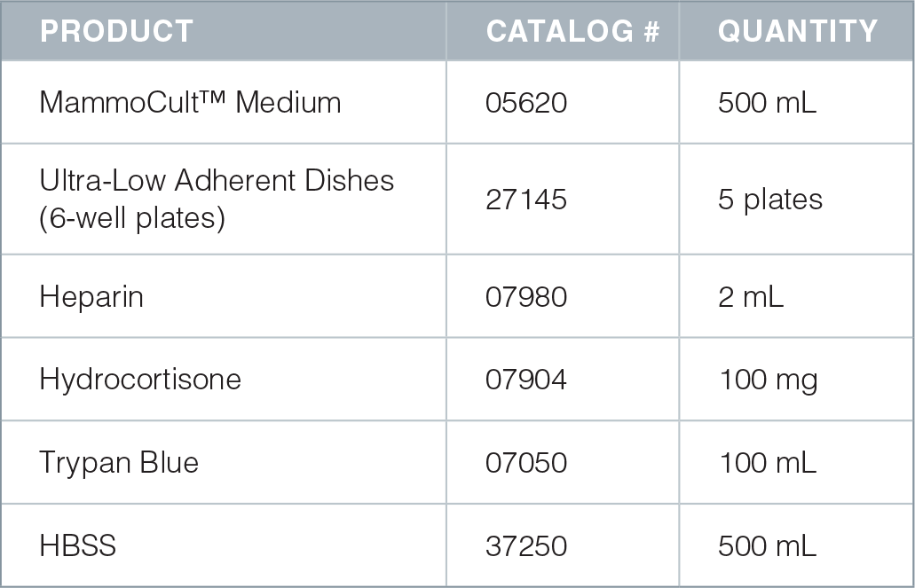Click the PRODUCT column header
915x588 pixels.
click(116, 32)
